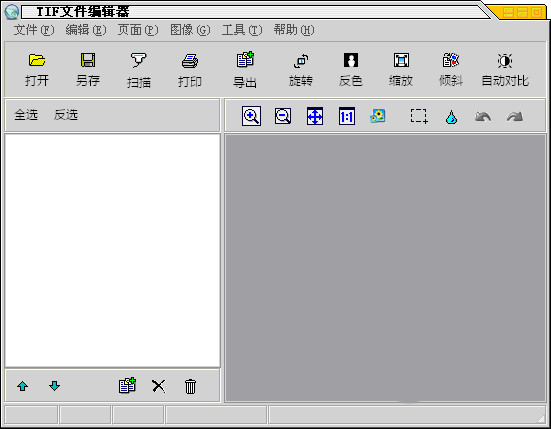Image resolution: width=551 pixels, height=429 pixels.
Task: Click the 打开 open file icon
Action: (37, 60)
